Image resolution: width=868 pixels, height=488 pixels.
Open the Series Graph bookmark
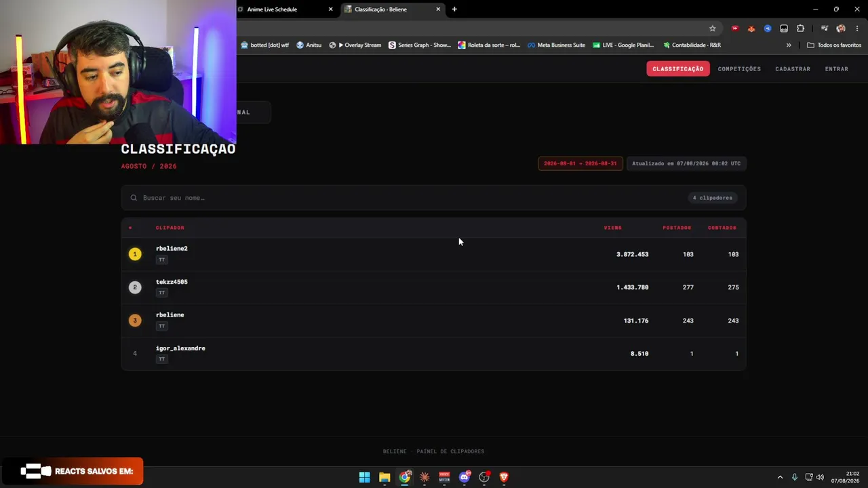click(420, 45)
